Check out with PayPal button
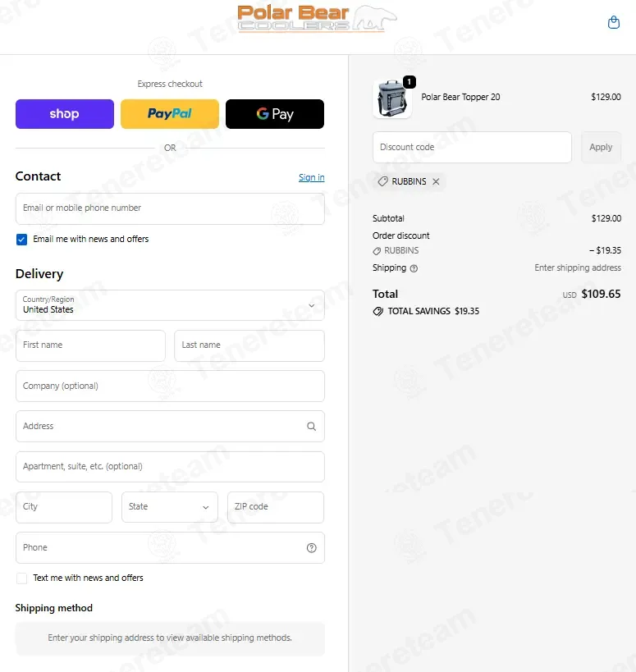The height and width of the screenshot is (672, 636). pyautogui.click(x=170, y=114)
